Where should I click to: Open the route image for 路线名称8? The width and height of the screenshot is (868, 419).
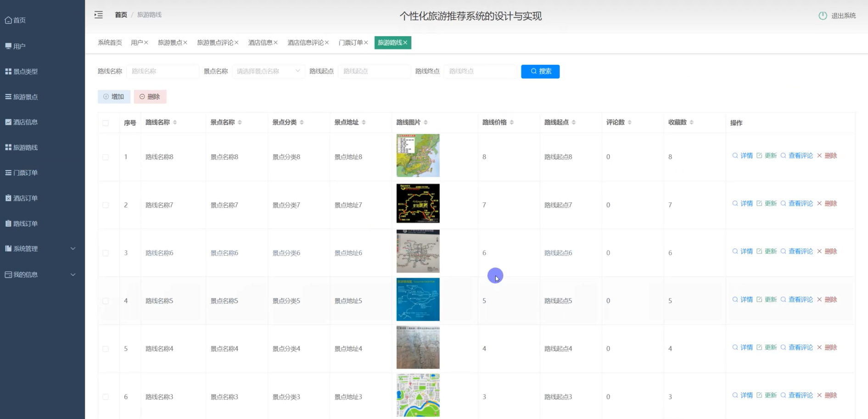click(x=418, y=156)
